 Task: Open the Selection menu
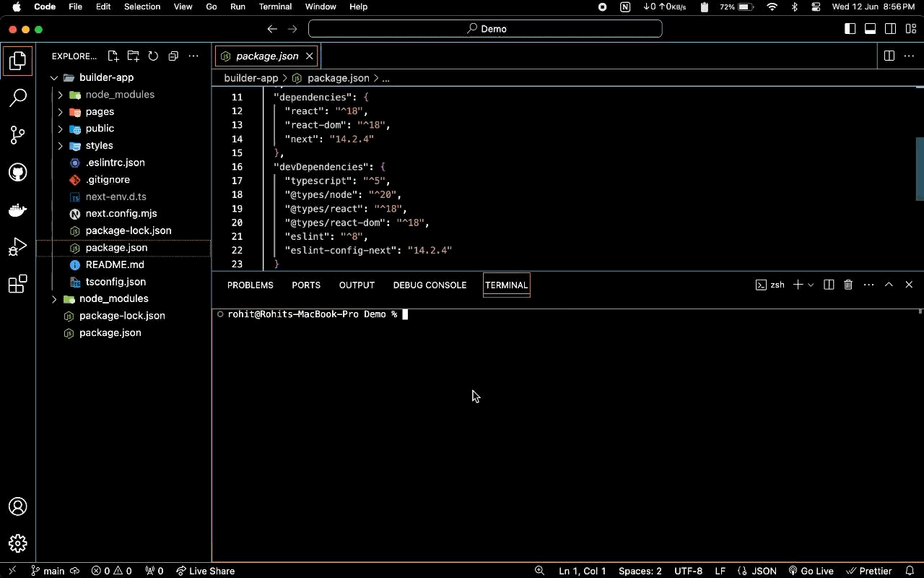(x=142, y=7)
